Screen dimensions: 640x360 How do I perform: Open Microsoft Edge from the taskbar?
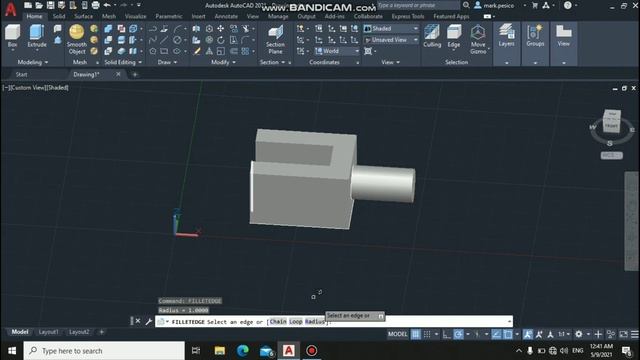242,351
